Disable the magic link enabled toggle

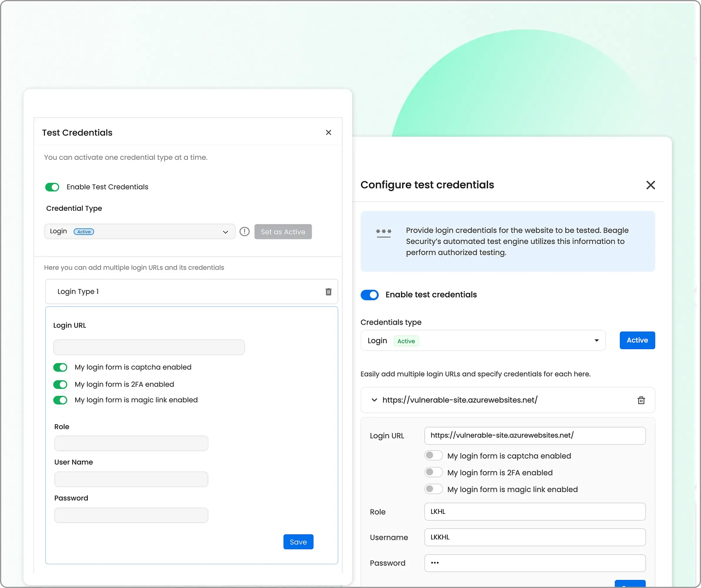point(60,400)
